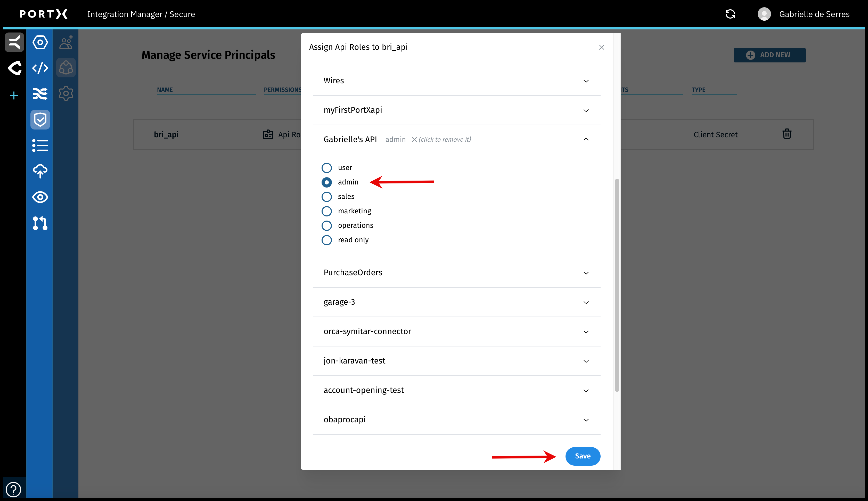
Task: Click the cloud upload icon in sidebar
Action: tap(40, 171)
